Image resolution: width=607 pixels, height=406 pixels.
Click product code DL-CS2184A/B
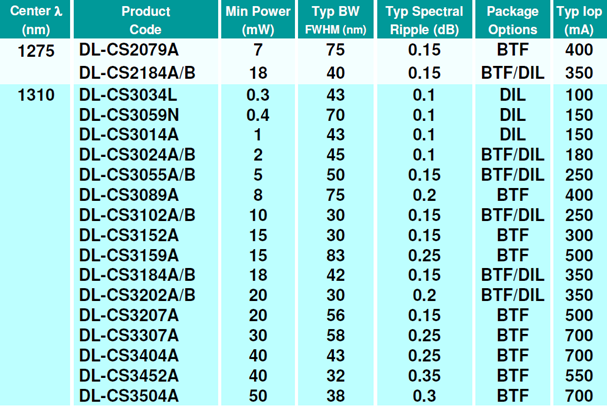click(137, 73)
